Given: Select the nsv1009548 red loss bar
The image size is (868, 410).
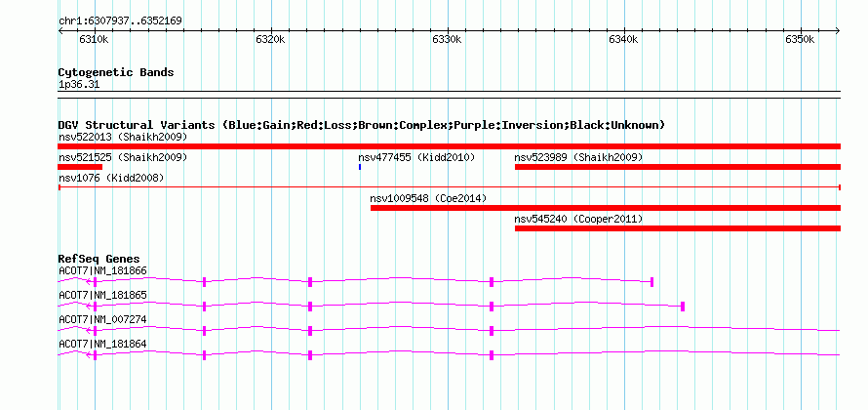Looking at the screenshot, I should click(606, 208).
